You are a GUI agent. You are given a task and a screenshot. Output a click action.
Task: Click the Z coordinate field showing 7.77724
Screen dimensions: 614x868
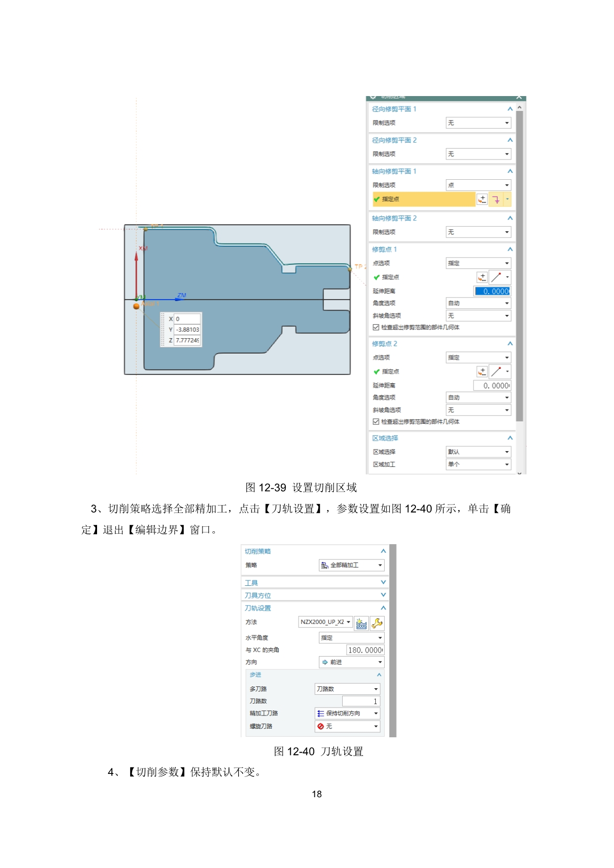pos(187,341)
